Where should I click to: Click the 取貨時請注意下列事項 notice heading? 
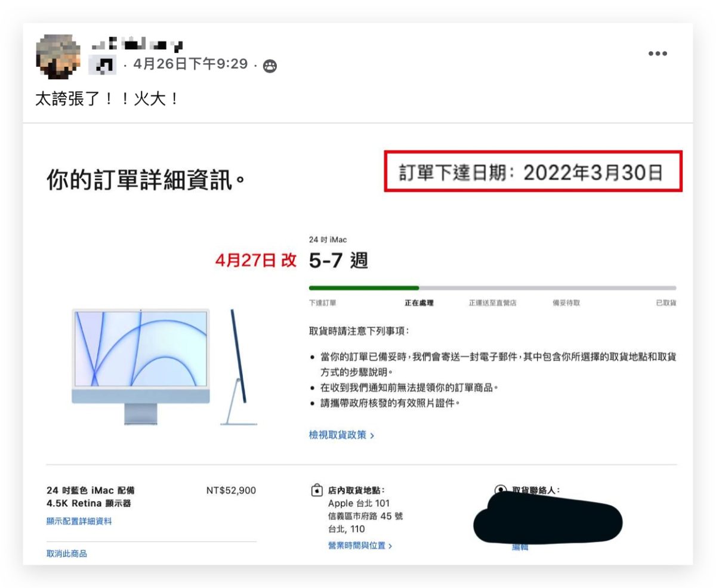tap(359, 331)
